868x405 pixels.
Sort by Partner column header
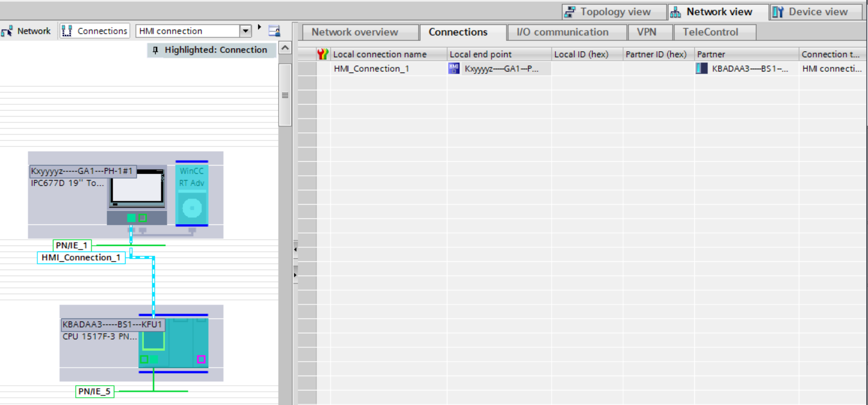[x=746, y=54]
